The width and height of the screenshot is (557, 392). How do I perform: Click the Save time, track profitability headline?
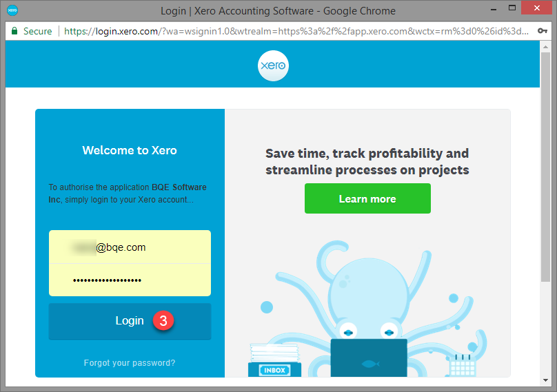pyautogui.click(x=367, y=162)
